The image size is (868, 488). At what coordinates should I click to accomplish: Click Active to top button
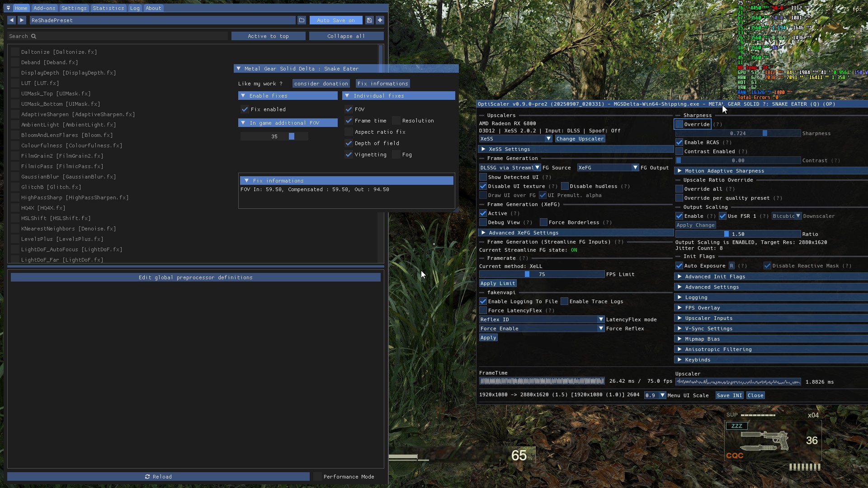click(x=268, y=36)
